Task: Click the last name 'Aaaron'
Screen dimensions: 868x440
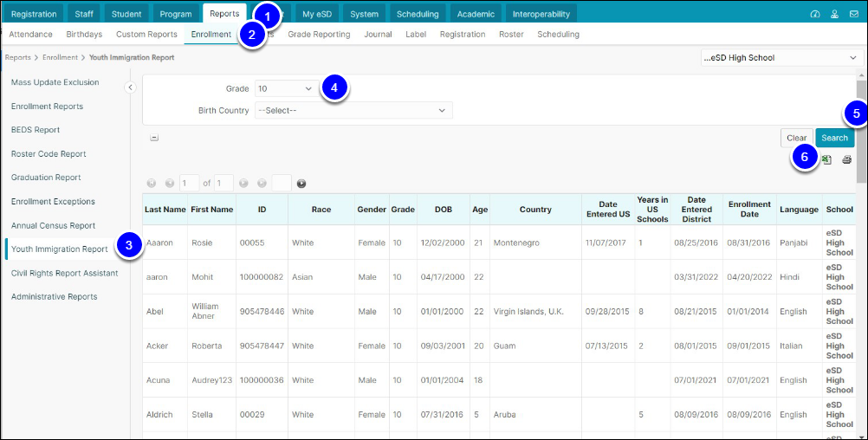Action: tap(158, 243)
